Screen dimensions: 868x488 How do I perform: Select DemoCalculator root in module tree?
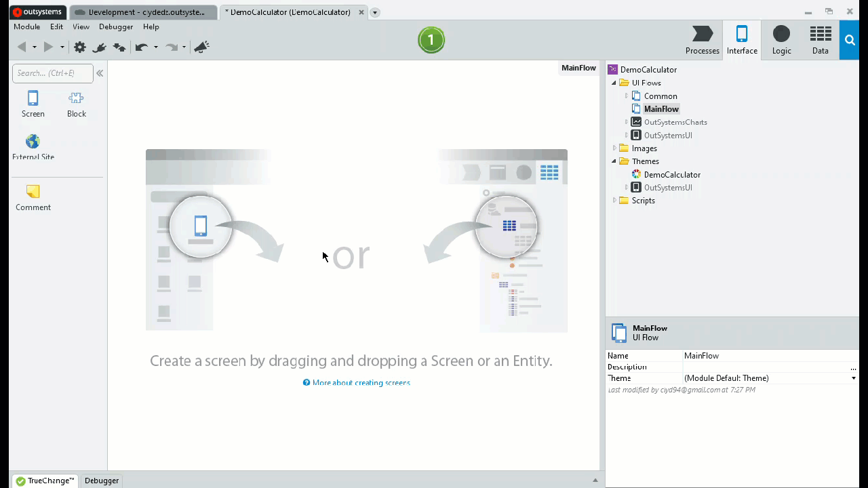(648, 69)
